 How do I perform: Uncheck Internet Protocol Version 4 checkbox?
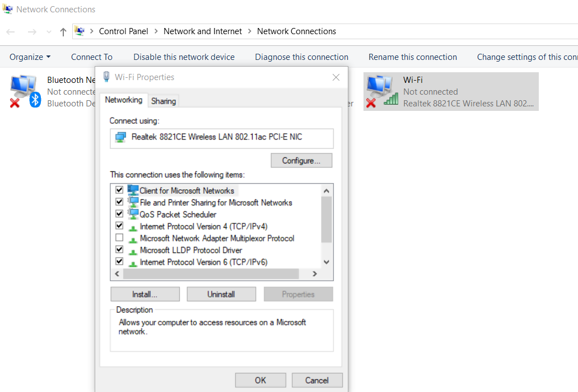(x=119, y=226)
